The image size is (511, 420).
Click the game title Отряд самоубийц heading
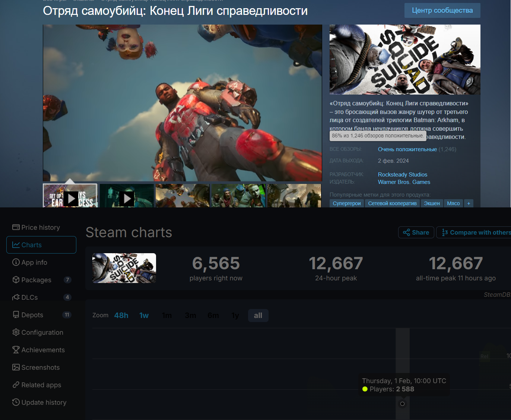click(175, 11)
